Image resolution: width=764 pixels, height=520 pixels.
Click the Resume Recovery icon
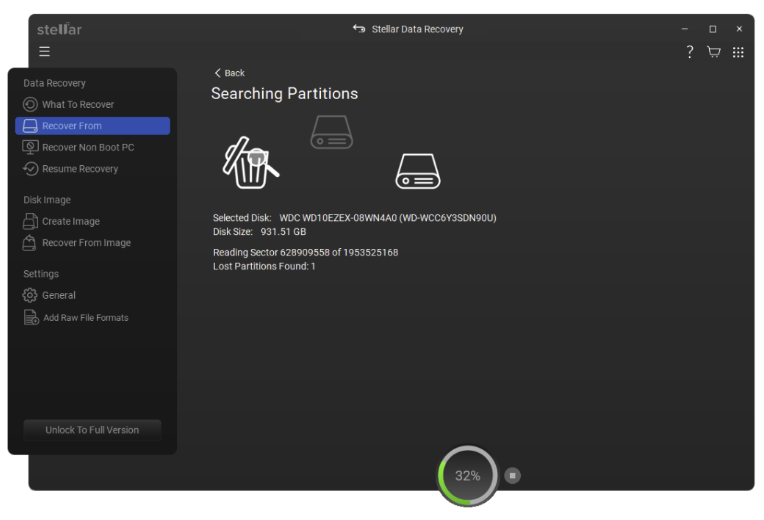(30, 169)
